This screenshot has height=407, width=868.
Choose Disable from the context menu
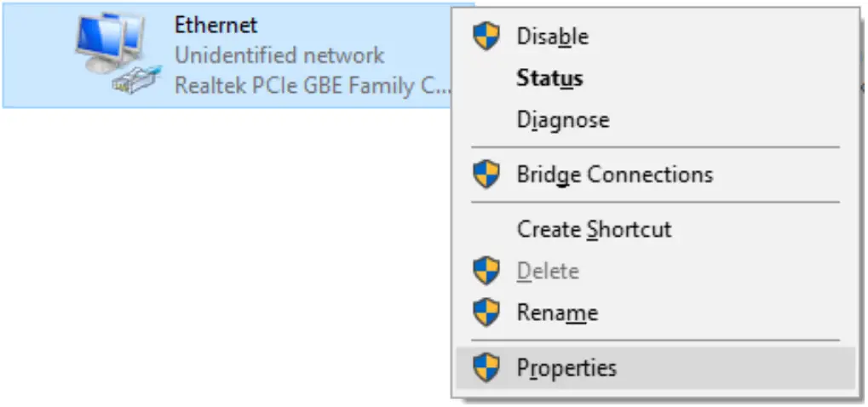pyautogui.click(x=552, y=37)
